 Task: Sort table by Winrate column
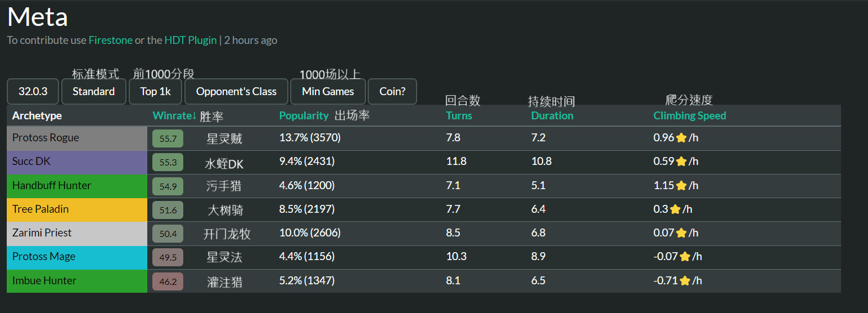click(x=174, y=115)
